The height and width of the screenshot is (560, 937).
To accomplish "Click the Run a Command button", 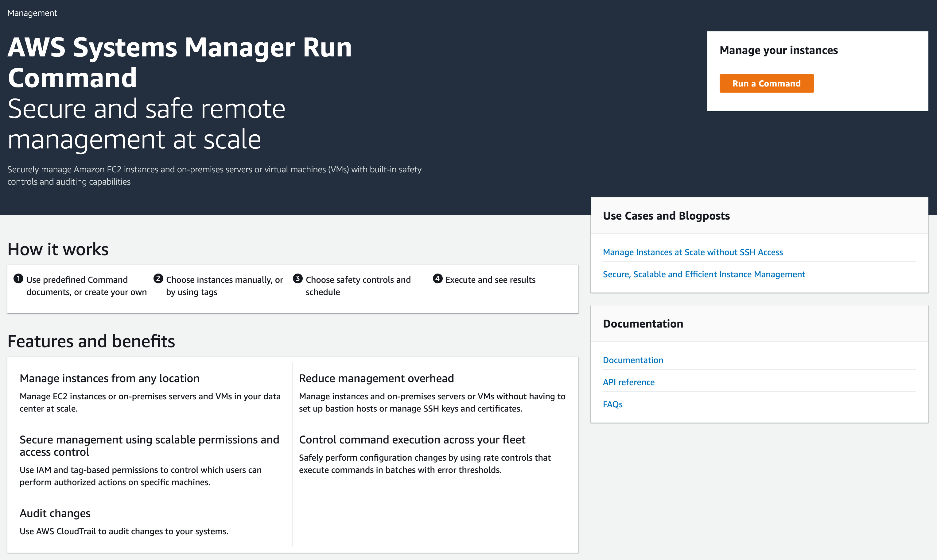I will click(768, 83).
